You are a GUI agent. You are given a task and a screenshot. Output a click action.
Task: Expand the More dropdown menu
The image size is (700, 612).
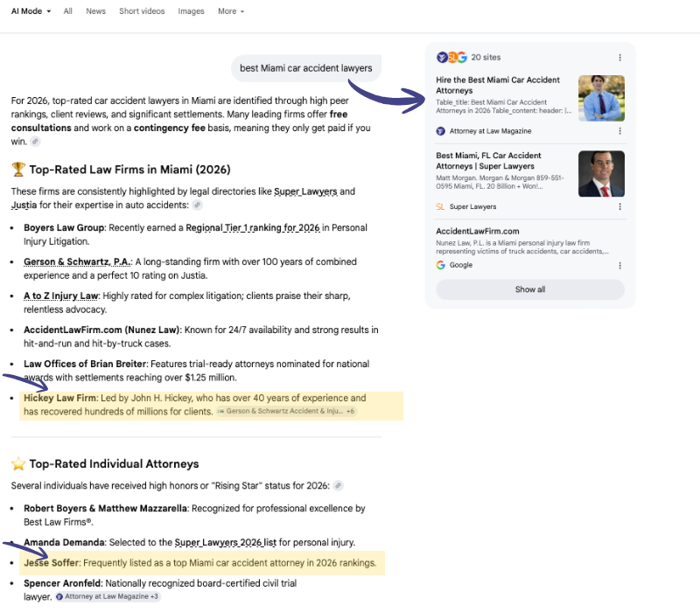(x=231, y=11)
